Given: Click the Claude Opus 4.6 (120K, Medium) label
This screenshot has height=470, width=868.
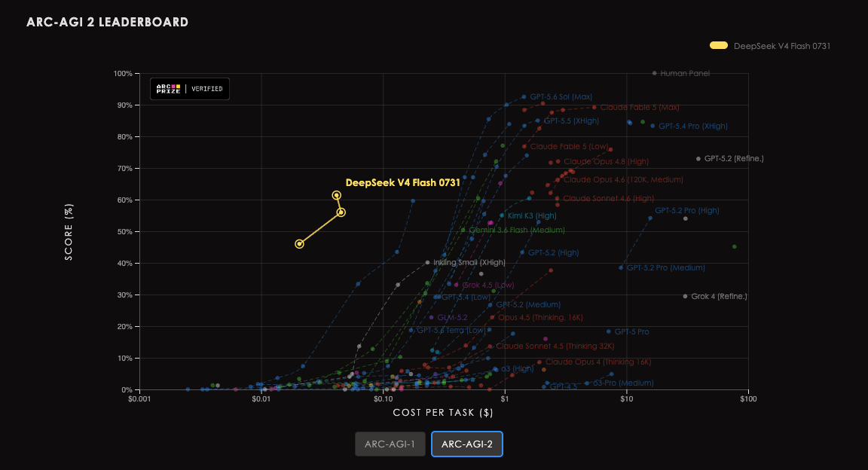Looking at the screenshot, I should click(623, 180).
